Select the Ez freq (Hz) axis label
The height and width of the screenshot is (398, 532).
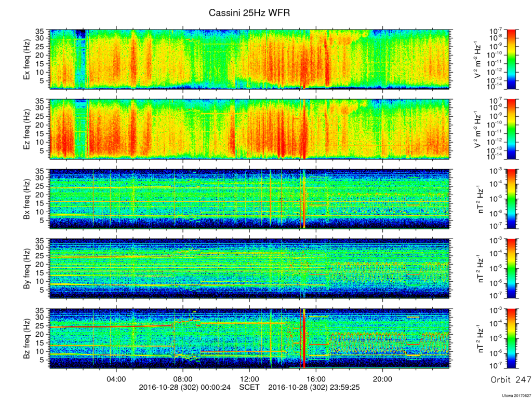[27, 129]
